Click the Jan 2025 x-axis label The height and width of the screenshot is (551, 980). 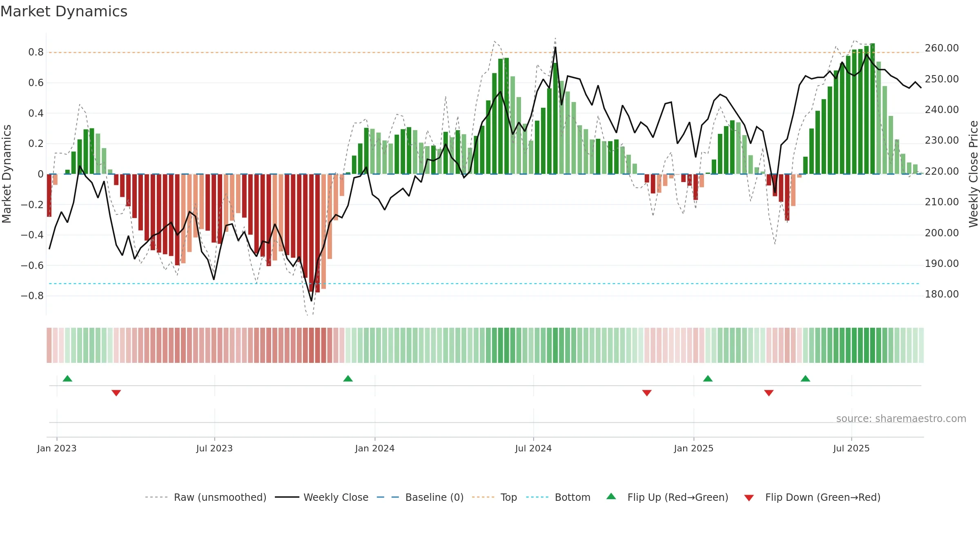pos(694,448)
